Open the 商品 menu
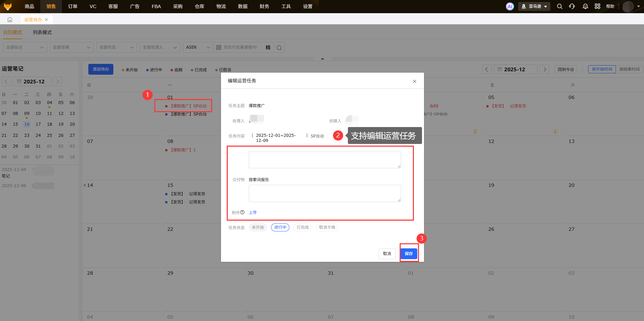The height and width of the screenshot is (321, 644). pyautogui.click(x=29, y=6)
